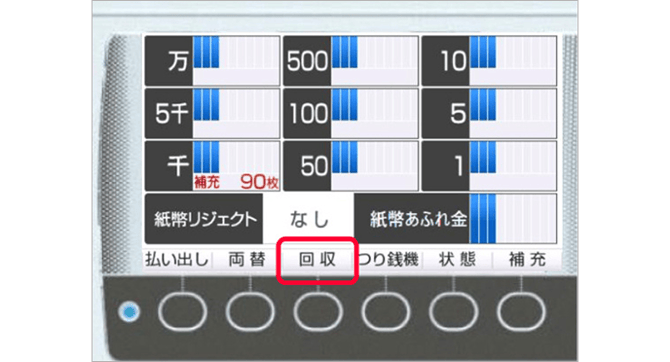Click the なし reject status value

[309, 219]
